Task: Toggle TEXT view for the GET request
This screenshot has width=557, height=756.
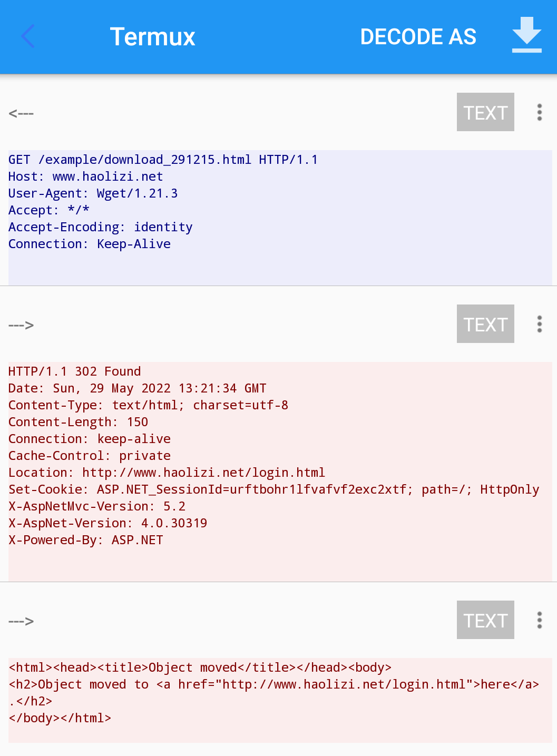Action: coord(485,112)
